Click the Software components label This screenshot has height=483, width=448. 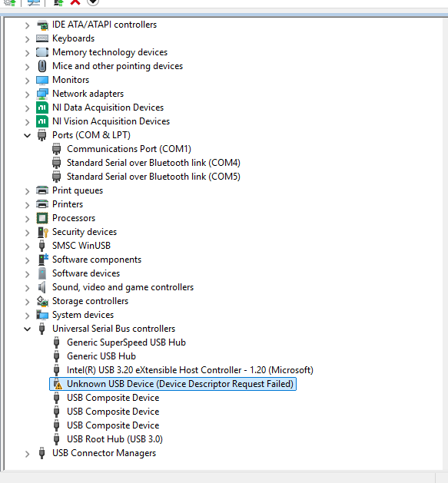97,260
